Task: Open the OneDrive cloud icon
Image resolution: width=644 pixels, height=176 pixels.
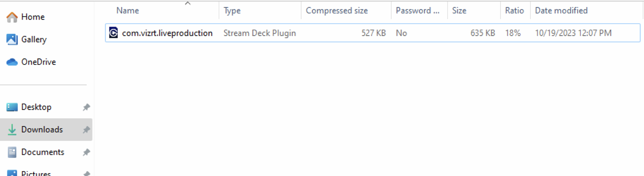Action: click(12, 62)
